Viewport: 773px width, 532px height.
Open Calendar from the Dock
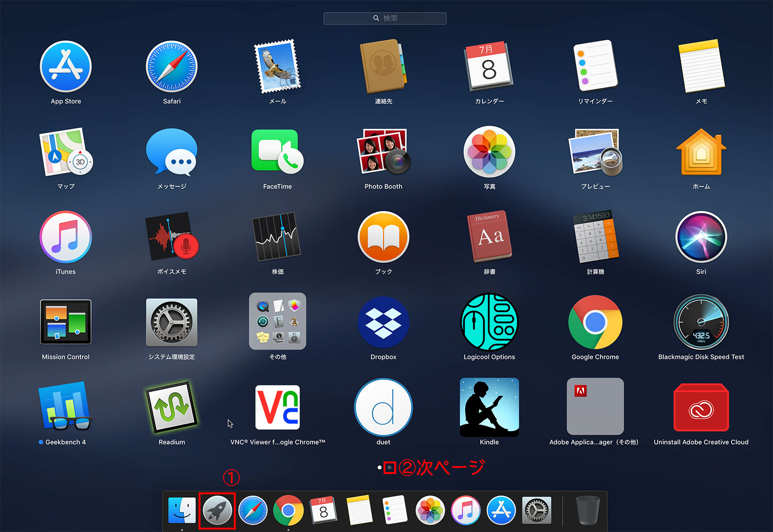click(x=324, y=510)
